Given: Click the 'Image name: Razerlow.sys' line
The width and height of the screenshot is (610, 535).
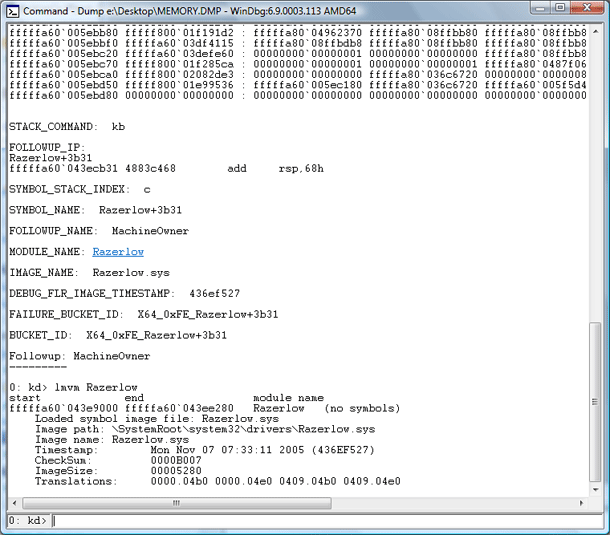Looking at the screenshot, I should (112, 440).
